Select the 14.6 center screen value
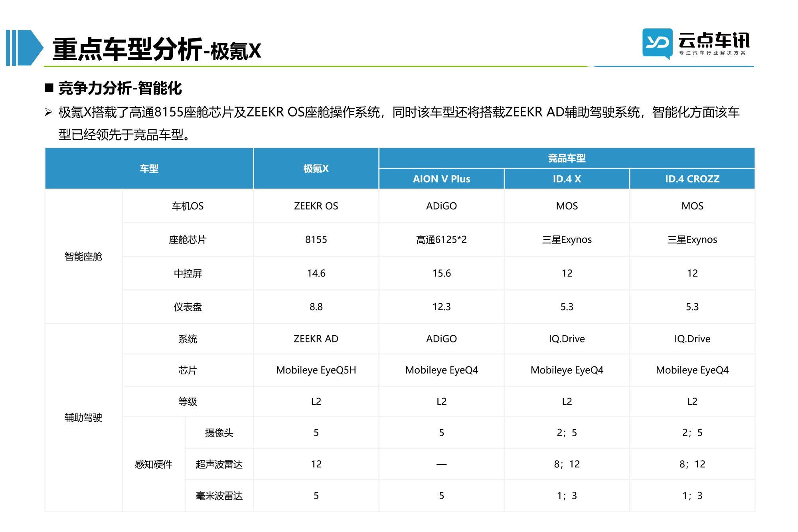This screenshot has width=798, height=532. [316, 273]
